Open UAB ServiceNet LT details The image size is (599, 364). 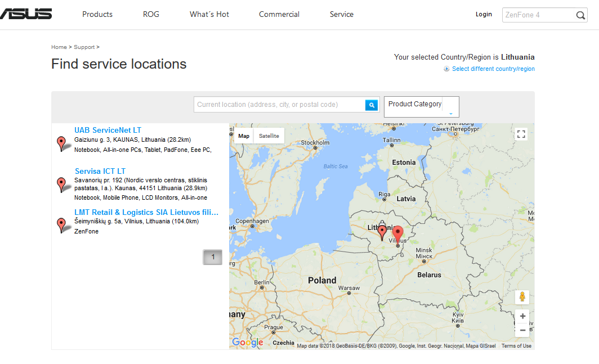click(x=108, y=131)
